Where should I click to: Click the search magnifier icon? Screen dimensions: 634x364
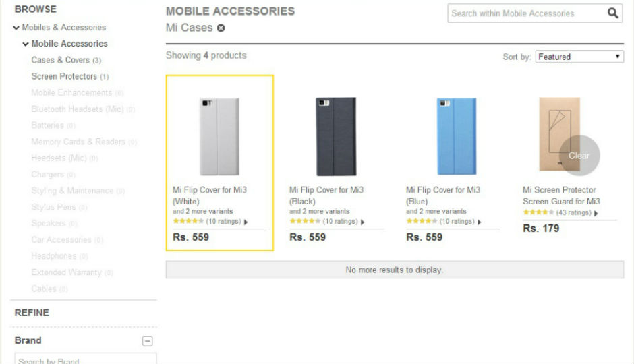coord(612,13)
